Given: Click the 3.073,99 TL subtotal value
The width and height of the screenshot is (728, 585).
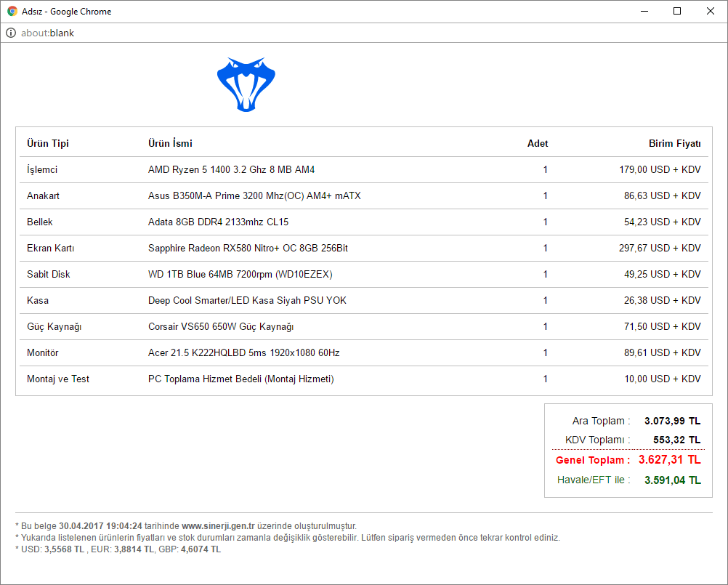Looking at the screenshot, I should coord(672,421).
